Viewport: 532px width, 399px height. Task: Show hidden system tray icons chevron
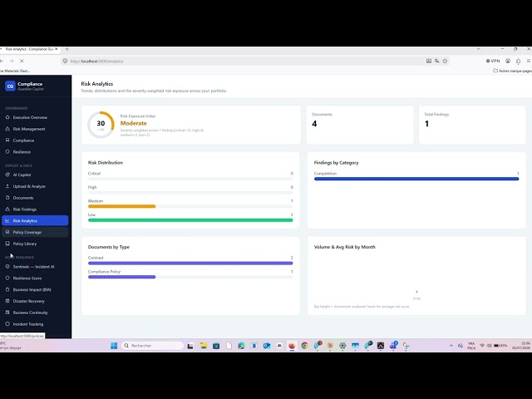(x=451, y=346)
